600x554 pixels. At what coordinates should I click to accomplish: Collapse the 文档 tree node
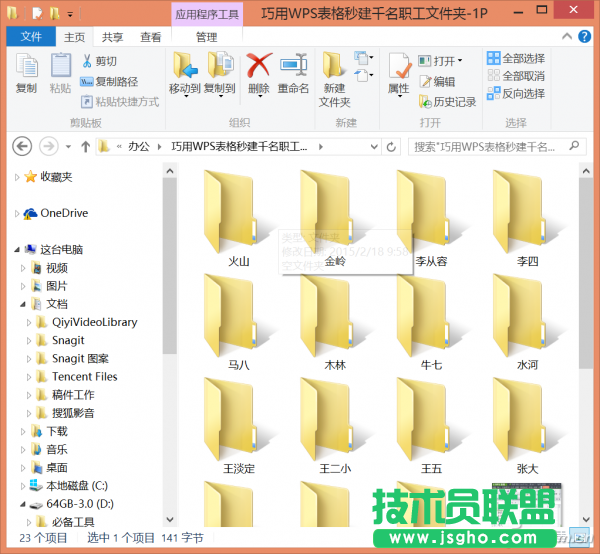pyautogui.click(x=23, y=305)
